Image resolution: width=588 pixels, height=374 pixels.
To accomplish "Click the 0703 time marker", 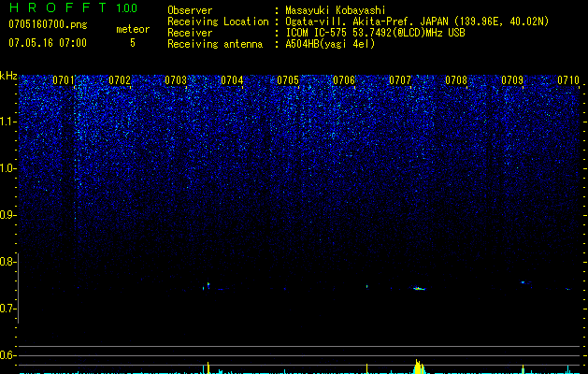I will (x=176, y=80).
